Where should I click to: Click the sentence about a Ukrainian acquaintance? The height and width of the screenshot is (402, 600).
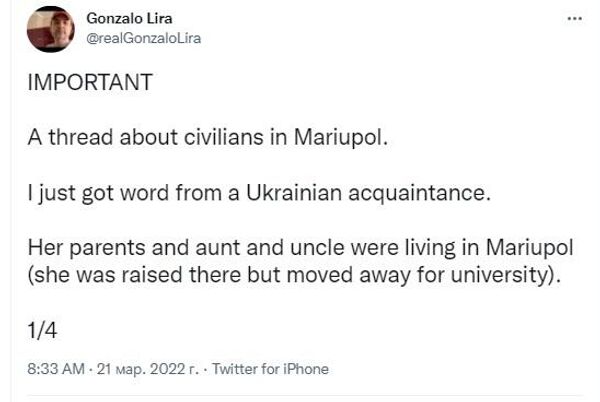point(260,193)
